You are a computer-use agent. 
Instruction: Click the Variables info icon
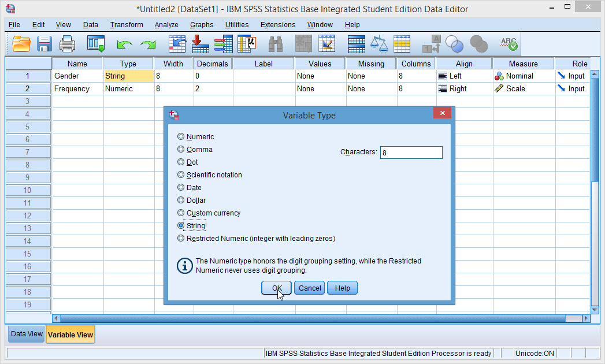coord(224,44)
